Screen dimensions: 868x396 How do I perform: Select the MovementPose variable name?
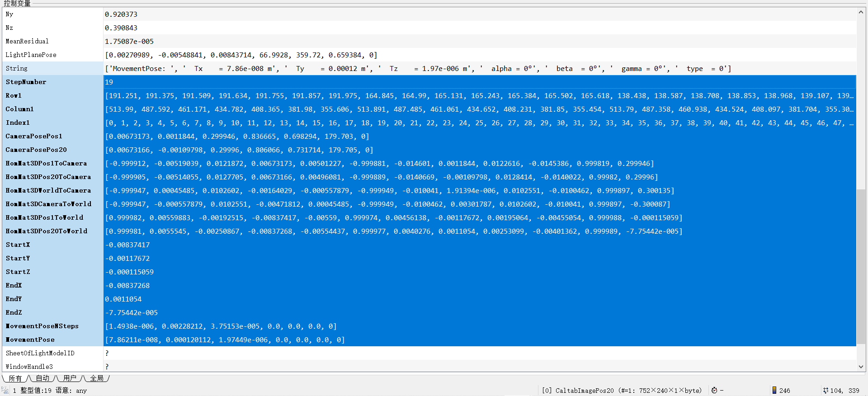coord(30,339)
